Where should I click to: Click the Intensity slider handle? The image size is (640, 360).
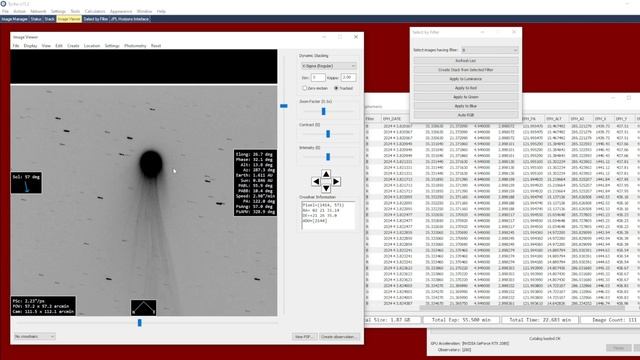[328, 157]
